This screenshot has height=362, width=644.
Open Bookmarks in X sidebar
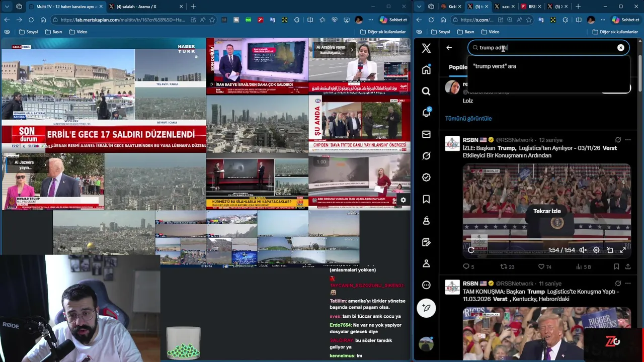coord(426,199)
